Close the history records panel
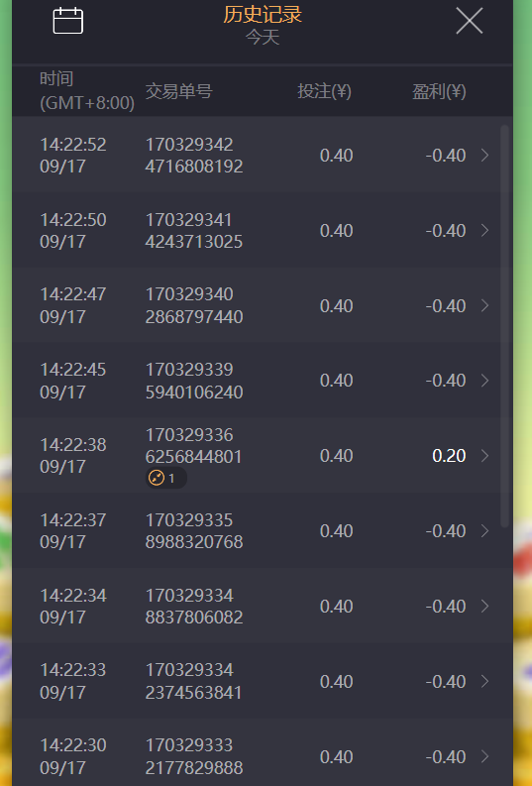This screenshot has width=532, height=786. click(470, 21)
